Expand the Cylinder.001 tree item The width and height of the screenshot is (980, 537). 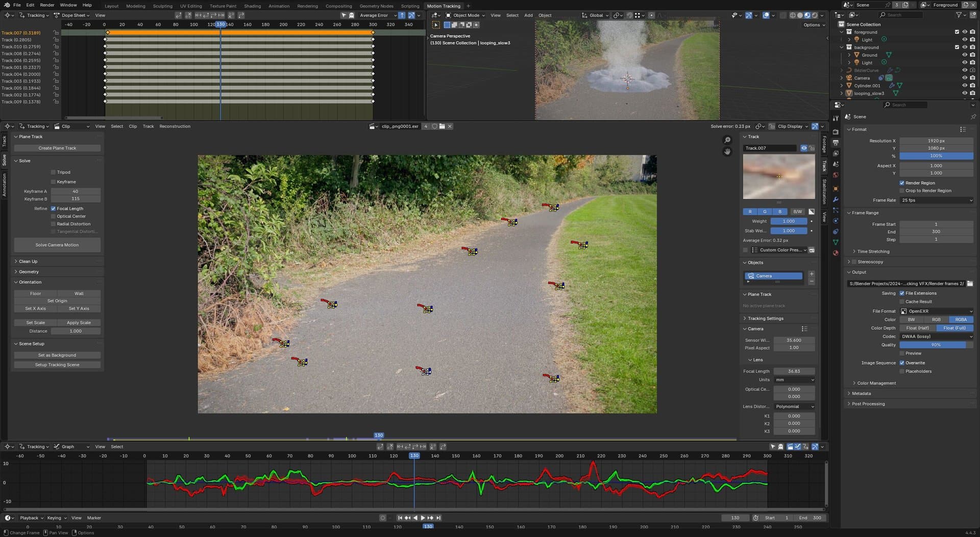[x=842, y=86]
